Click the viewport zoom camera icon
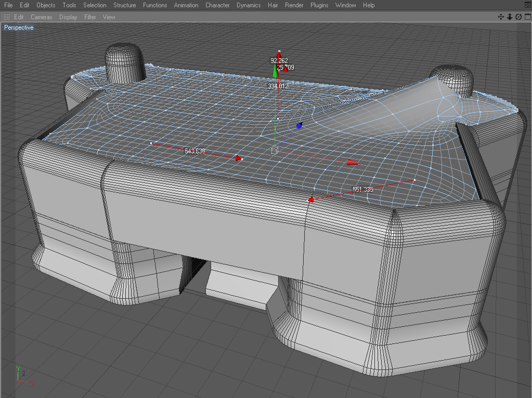532x398 pixels. 510,17
